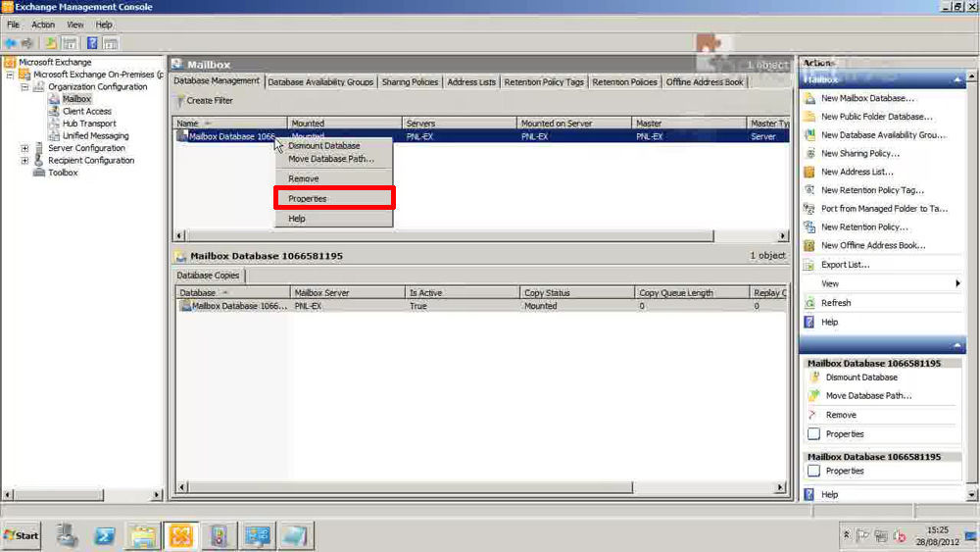Switch to the Address Lists tab

[471, 82]
